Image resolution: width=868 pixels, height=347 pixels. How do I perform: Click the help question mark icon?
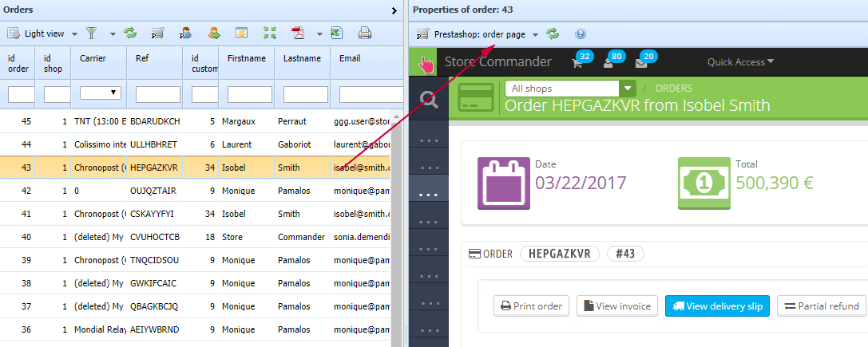tap(581, 34)
